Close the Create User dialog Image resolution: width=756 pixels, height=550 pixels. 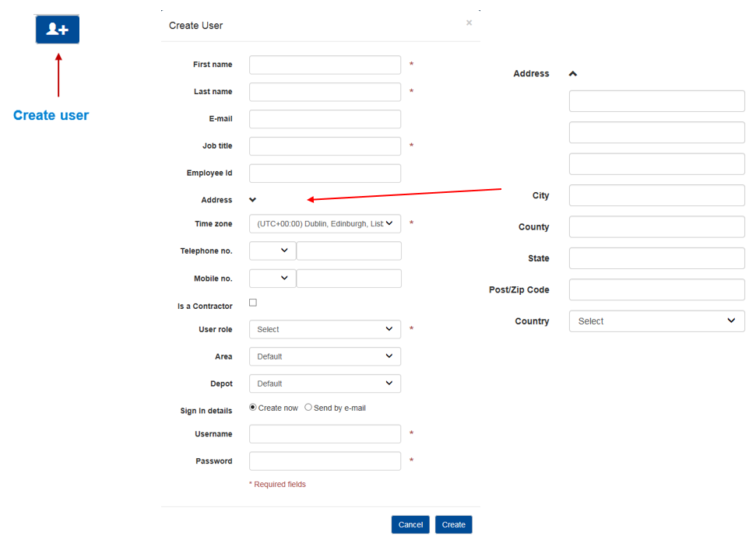(469, 23)
